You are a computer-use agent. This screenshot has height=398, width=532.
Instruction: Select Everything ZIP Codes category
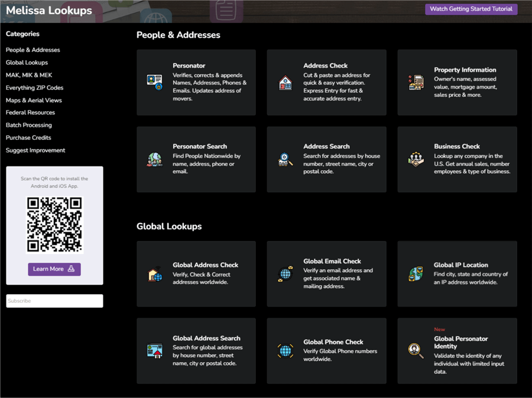pyautogui.click(x=35, y=87)
